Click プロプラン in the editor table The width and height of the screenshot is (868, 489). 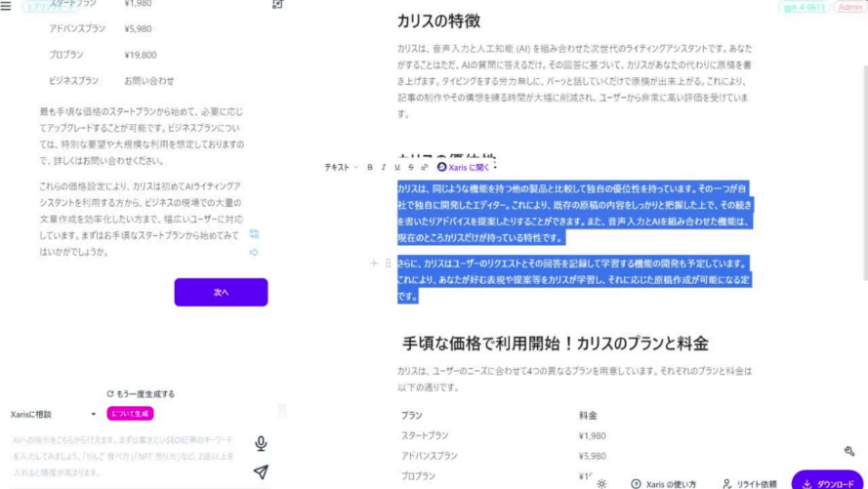click(x=418, y=476)
